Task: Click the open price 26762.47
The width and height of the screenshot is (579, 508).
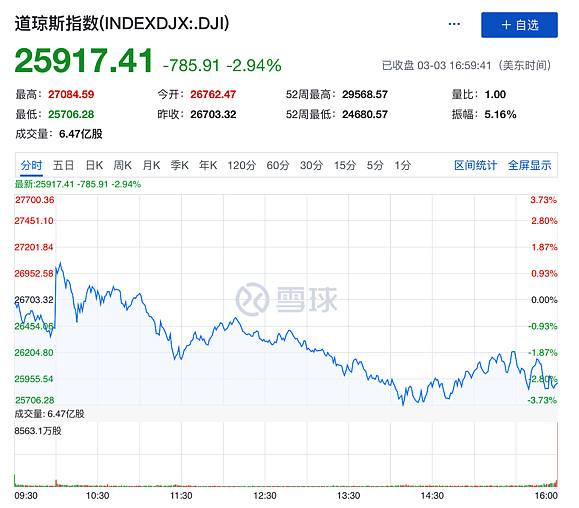Action: click(213, 95)
